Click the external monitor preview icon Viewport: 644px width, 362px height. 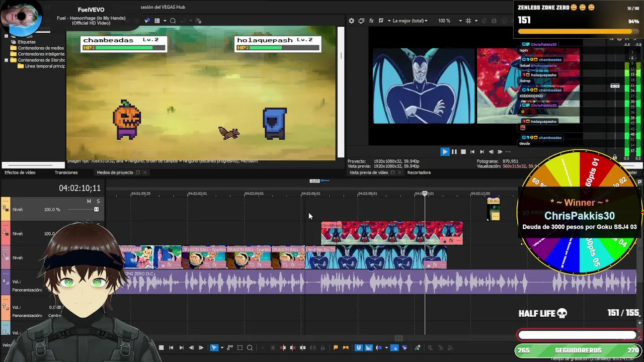[x=361, y=21]
